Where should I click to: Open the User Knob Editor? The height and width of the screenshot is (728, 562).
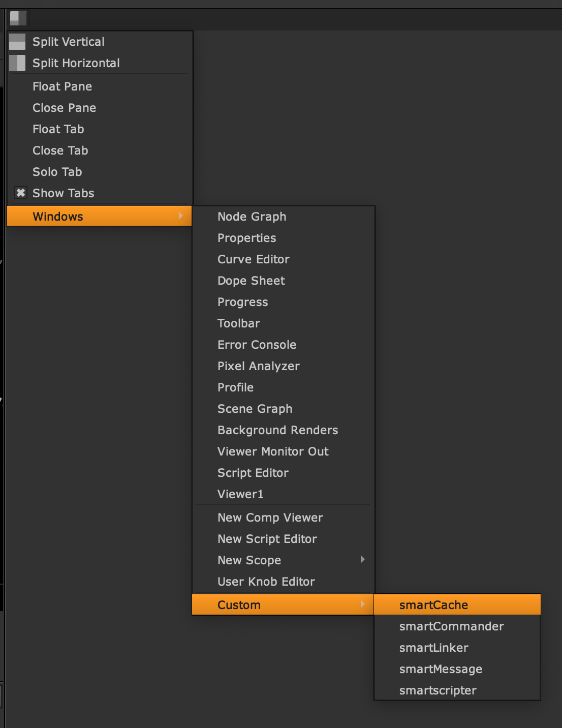[266, 582]
